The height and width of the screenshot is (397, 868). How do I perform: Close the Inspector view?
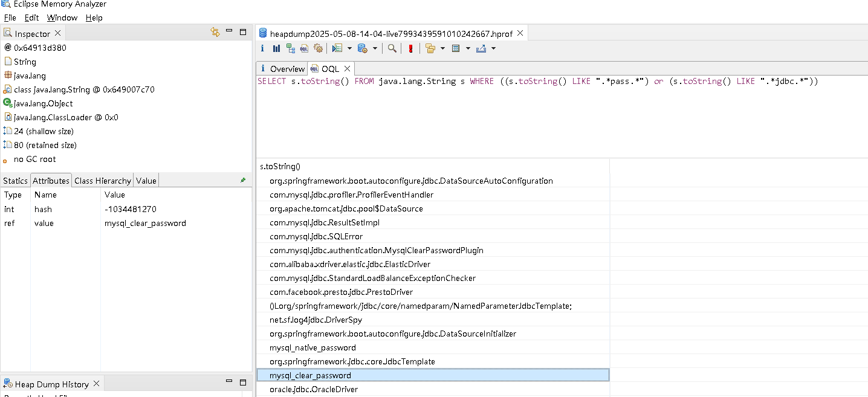click(58, 33)
